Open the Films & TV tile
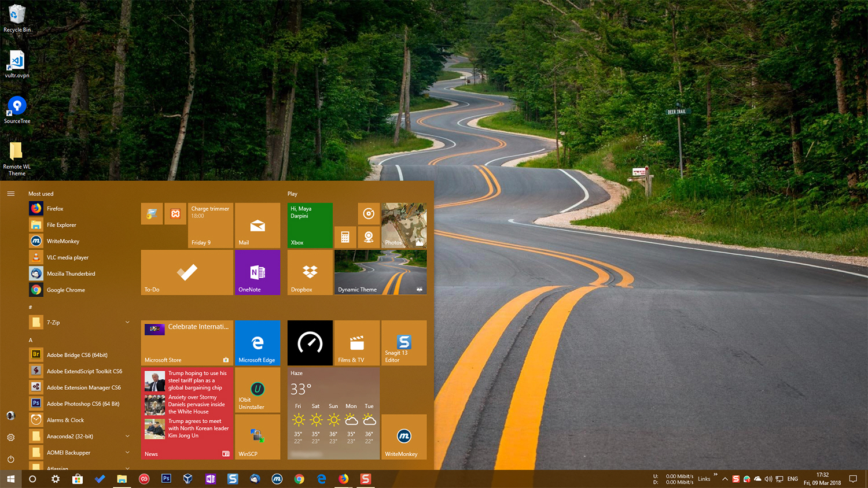Viewport: 868px width, 488px height. click(x=356, y=342)
